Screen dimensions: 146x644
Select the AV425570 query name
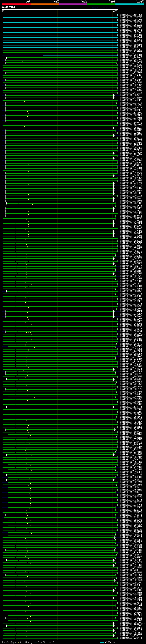[x=8, y=7]
